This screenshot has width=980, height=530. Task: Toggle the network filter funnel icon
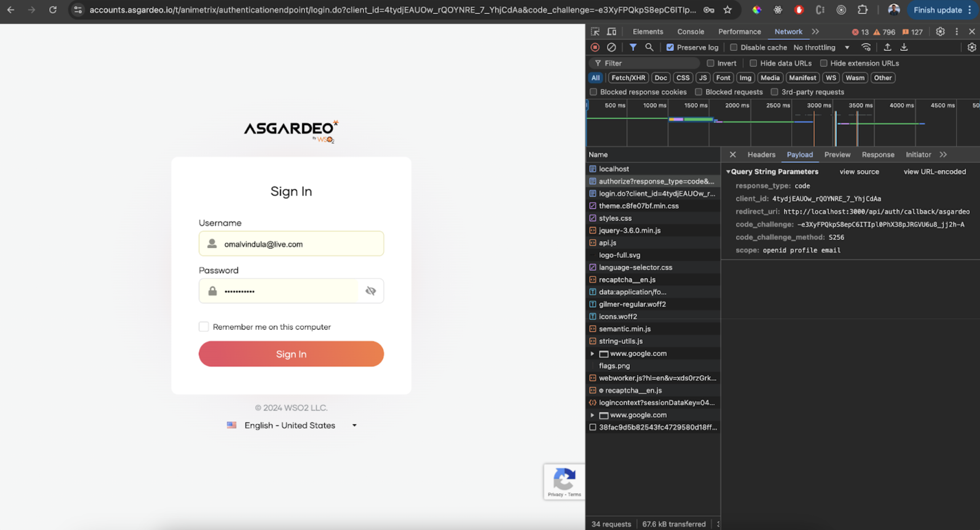click(633, 47)
